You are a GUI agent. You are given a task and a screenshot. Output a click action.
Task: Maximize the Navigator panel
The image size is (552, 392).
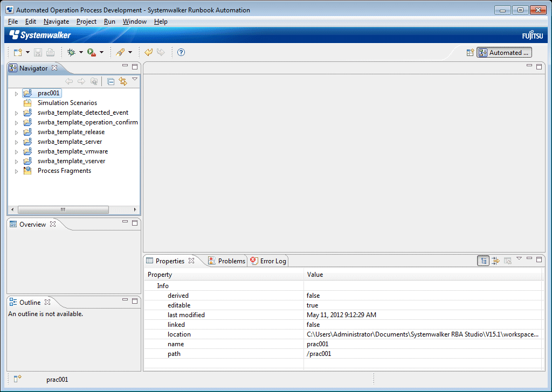[x=134, y=66]
